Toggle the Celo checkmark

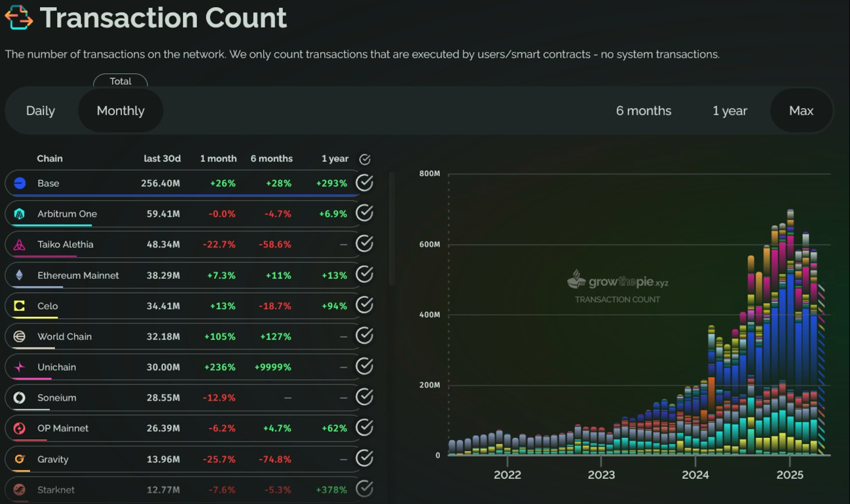tap(364, 305)
